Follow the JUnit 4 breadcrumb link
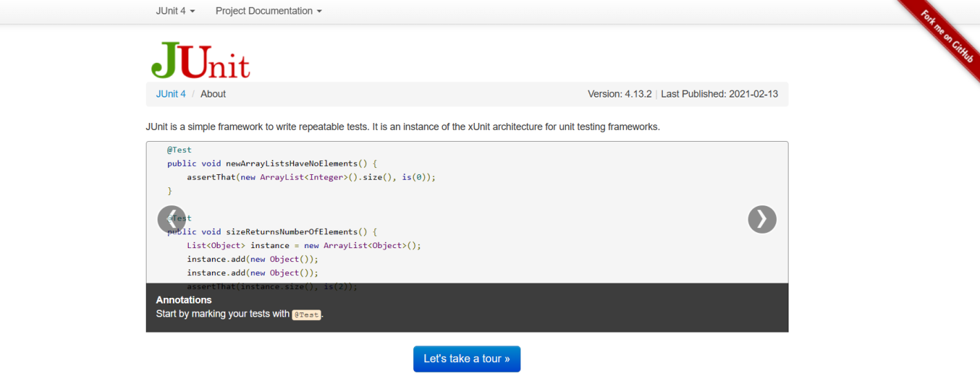Image resolution: width=980 pixels, height=376 pixels. pyautogui.click(x=171, y=94)
